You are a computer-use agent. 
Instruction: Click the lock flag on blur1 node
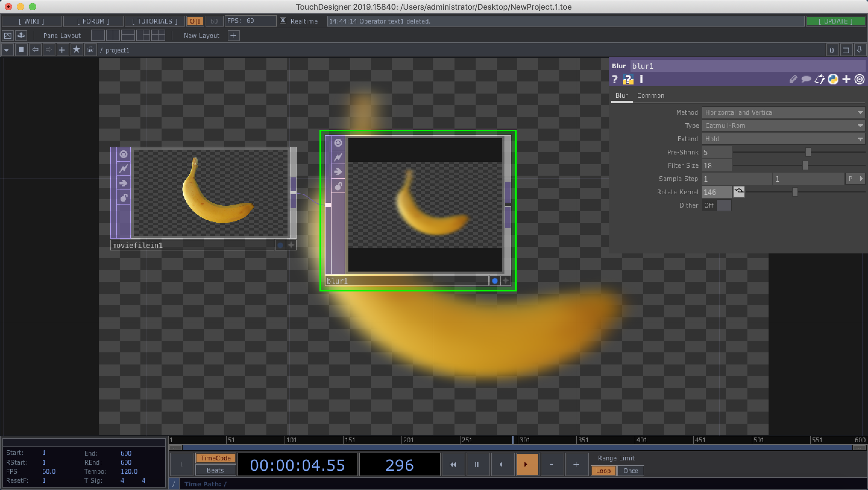pos(338,186)
